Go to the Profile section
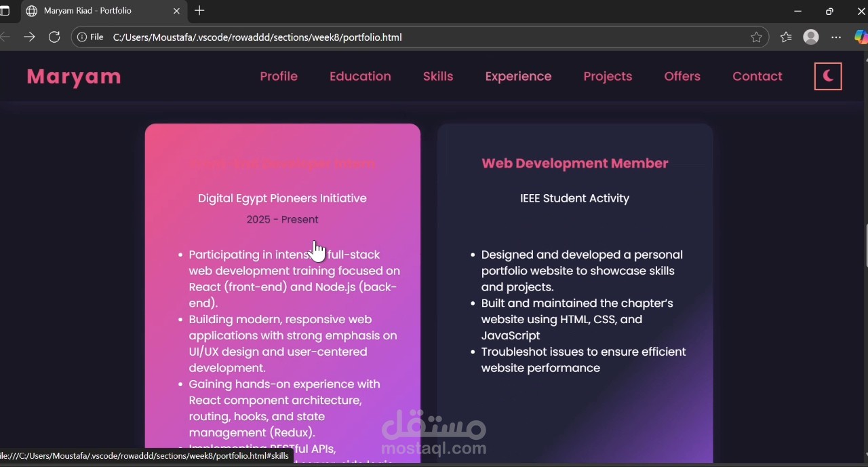Screen dimensions: 868x467 pos(279,77)
